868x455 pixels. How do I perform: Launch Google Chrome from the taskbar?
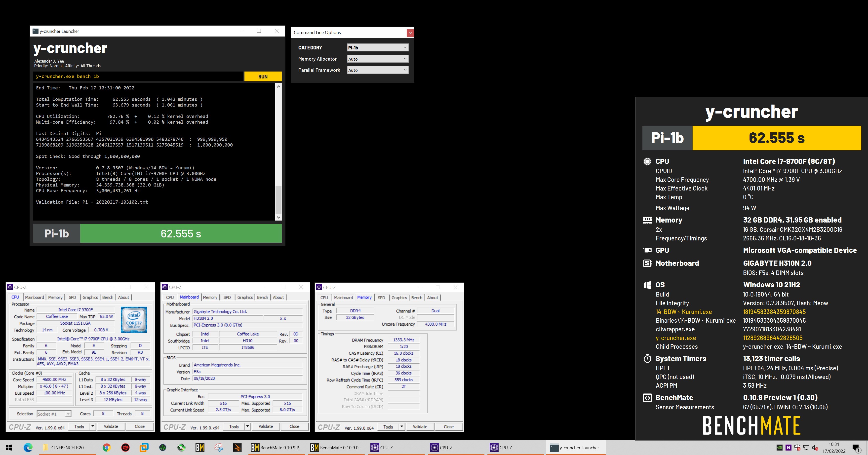click(x=107, y=448)
